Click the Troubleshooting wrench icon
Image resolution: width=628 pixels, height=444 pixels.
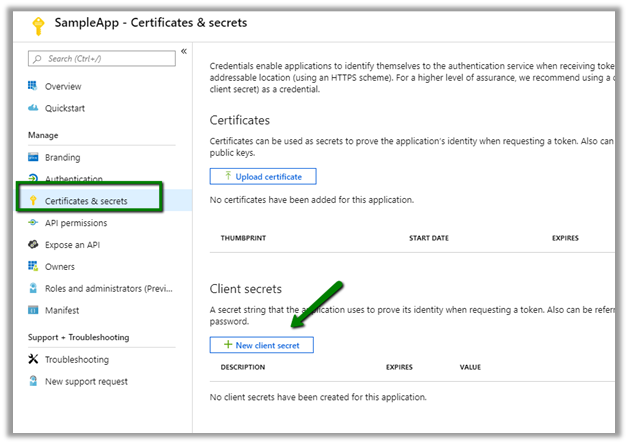(x=33, y=359)
